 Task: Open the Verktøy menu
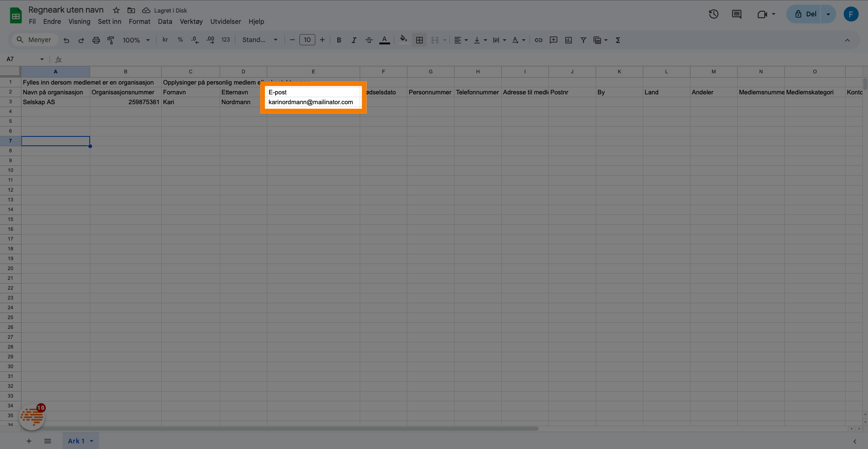pyautogui.click(x=192, y=21)
